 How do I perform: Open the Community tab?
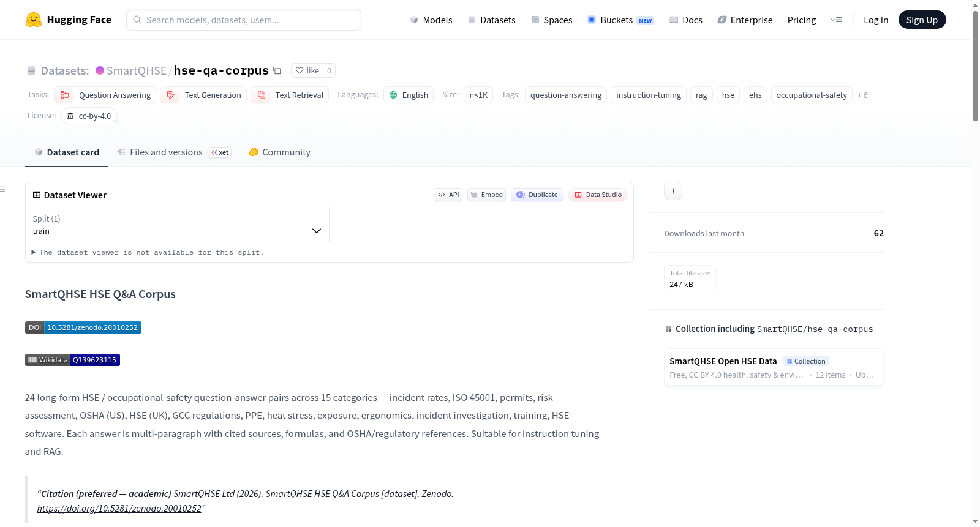tap(279, 152)
